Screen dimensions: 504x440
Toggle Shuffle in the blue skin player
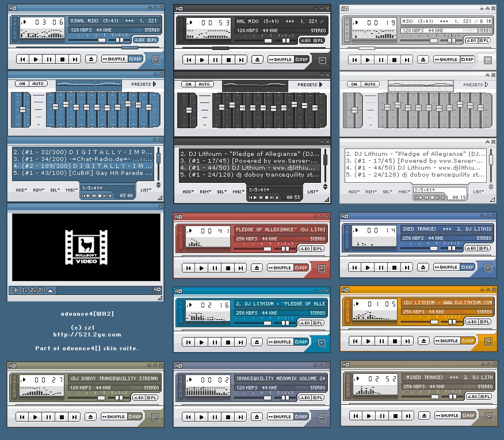click(114, 59)
